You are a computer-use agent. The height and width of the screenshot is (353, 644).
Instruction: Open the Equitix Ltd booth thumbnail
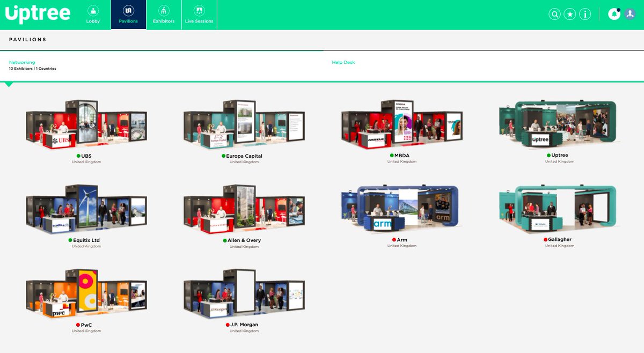(x=86, y=209)
